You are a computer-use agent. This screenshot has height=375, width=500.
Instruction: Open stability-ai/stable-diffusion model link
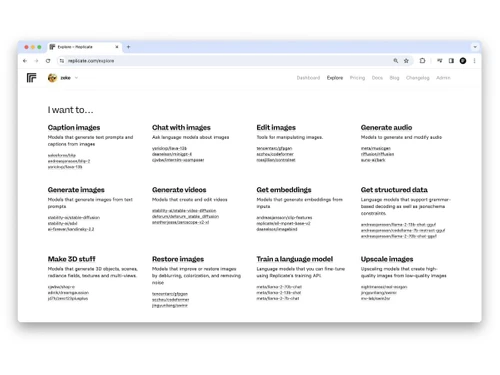tap(74, 218)
